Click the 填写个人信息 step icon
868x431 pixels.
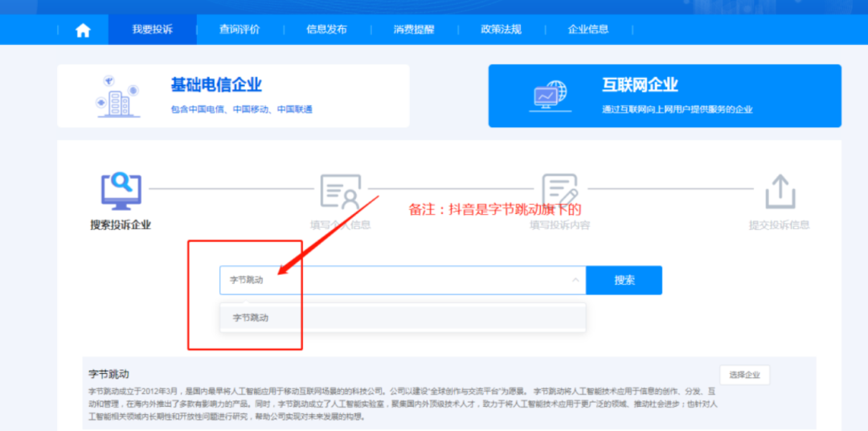click(x=341, y=191)
